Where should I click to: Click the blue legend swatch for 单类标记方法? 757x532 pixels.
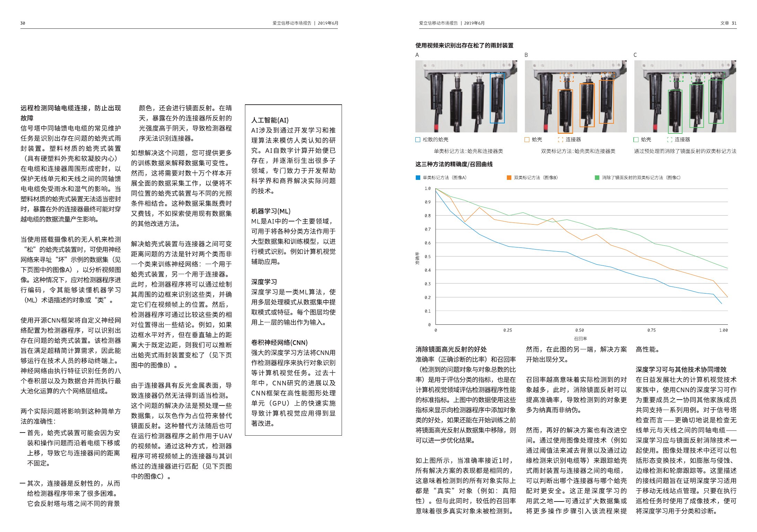[x=418, y=178]
